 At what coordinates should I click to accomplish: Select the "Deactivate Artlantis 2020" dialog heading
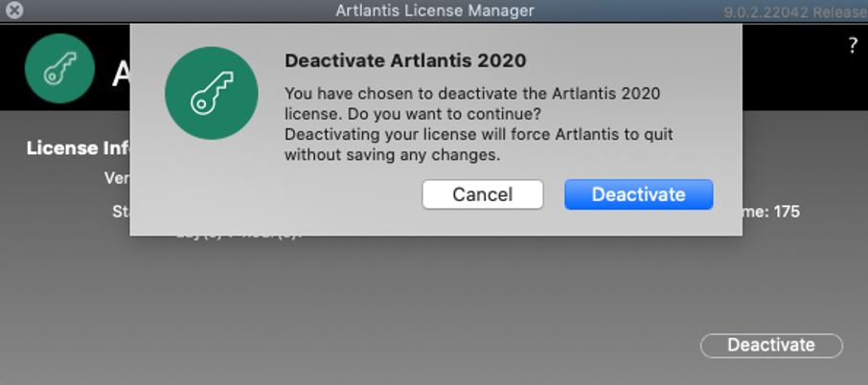[405, 61]
